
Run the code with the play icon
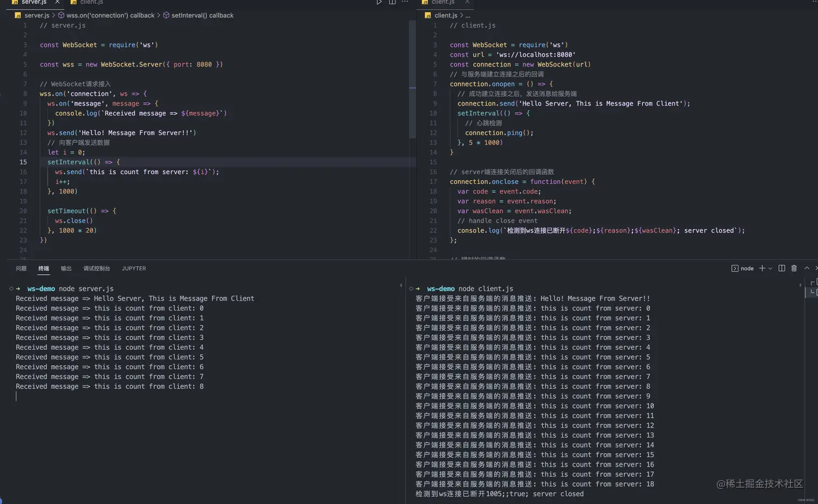[379, 2]
